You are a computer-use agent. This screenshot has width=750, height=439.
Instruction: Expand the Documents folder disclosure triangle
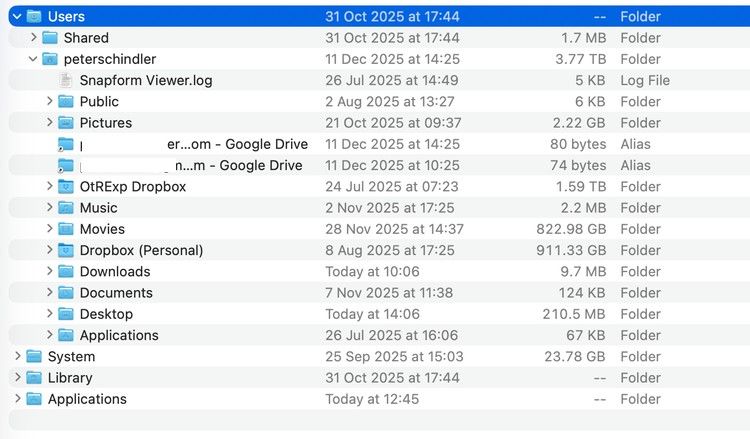50,293
